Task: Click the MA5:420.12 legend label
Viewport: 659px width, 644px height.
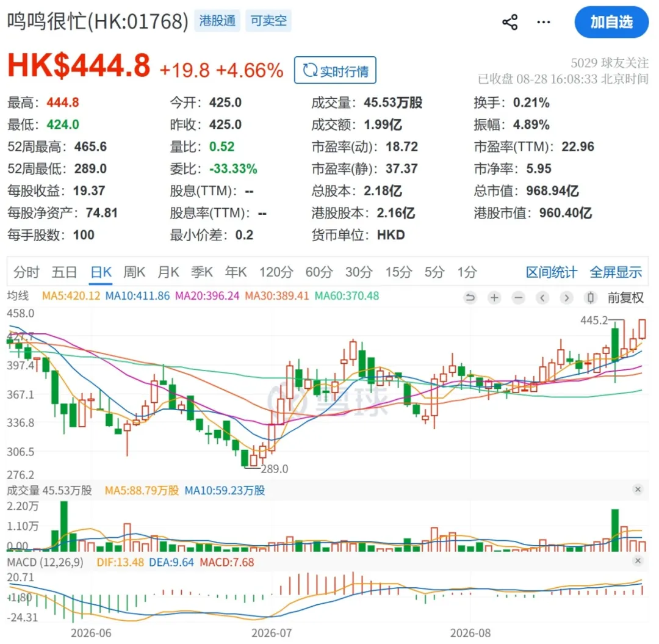Action: (x=71, y=296)
